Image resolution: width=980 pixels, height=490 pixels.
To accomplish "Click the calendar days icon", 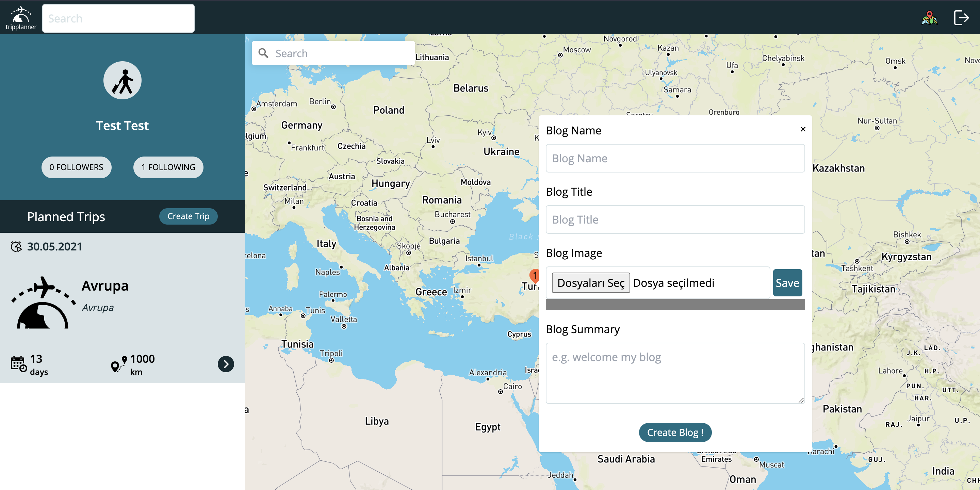I will (18, 364).
